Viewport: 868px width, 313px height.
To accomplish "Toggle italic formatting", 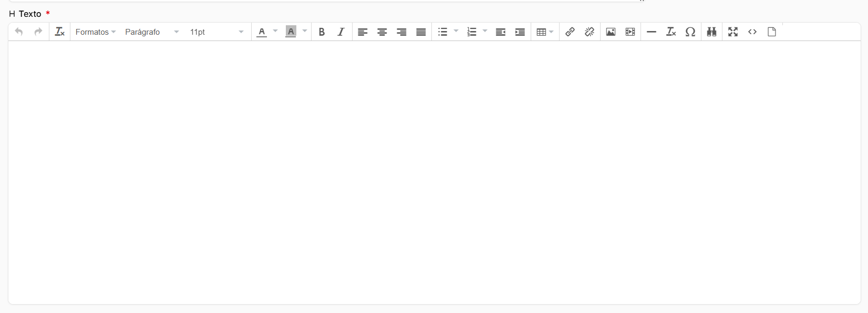I will 341,32.
